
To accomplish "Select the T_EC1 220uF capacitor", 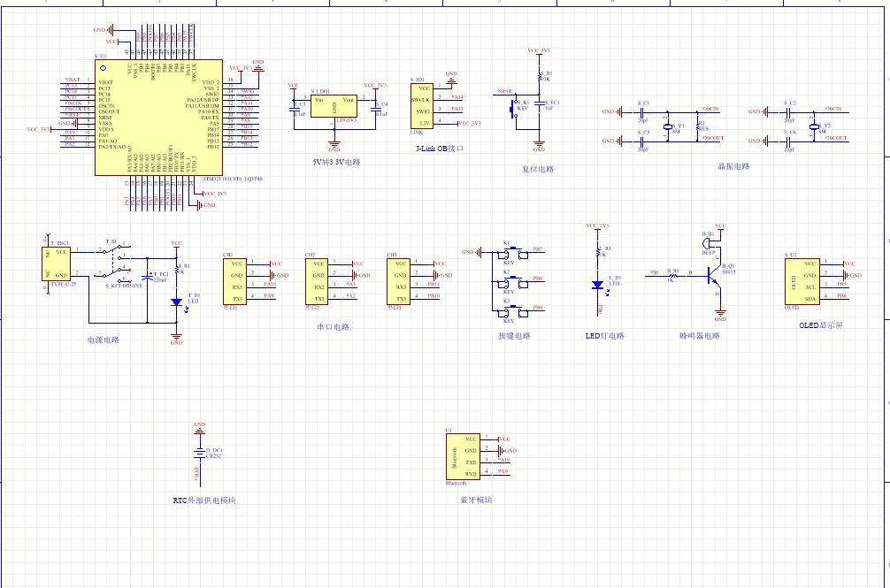I will tap(148, 276).
